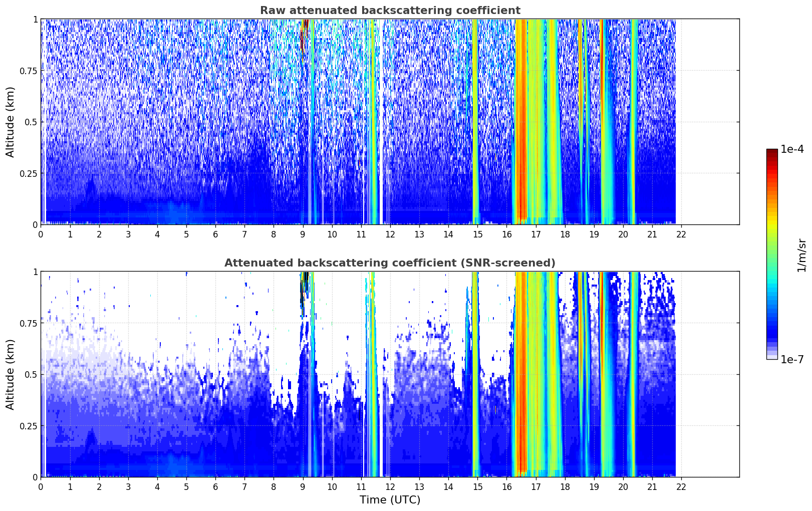812x511 pixels.
Task: Click the 0.75 altitude tick on top plot
Action: [29, 71]
